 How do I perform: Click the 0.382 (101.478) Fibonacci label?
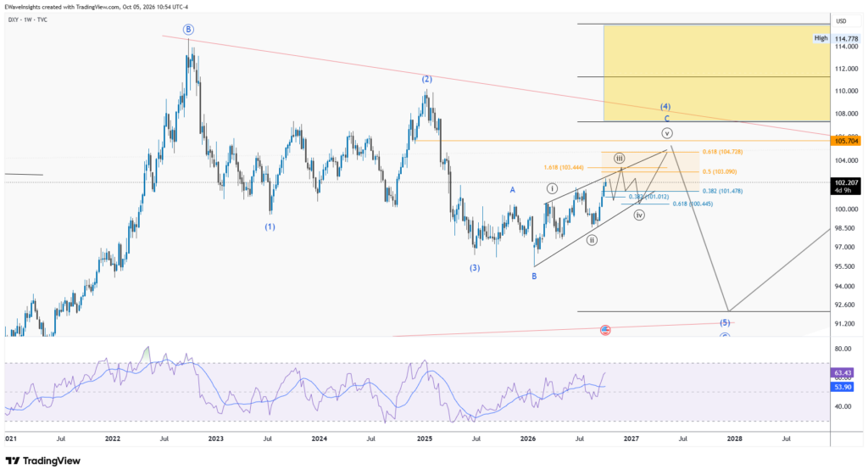point(722,191)
